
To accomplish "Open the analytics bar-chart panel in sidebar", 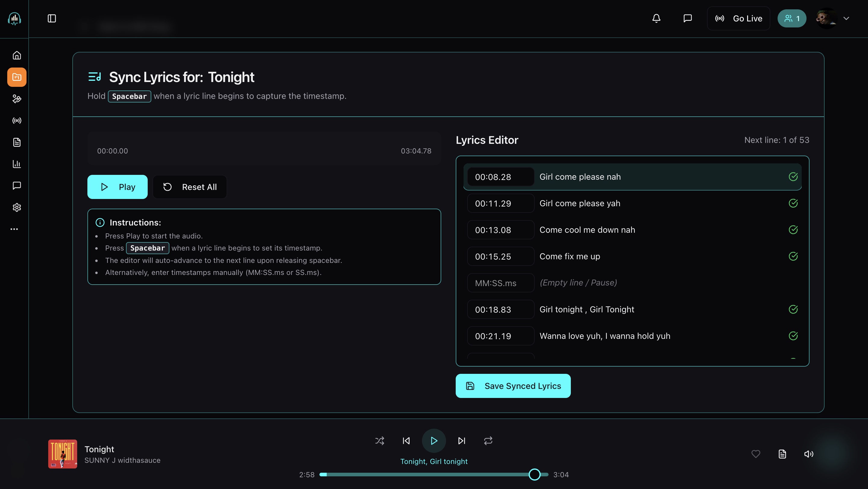I will [17, 164].
